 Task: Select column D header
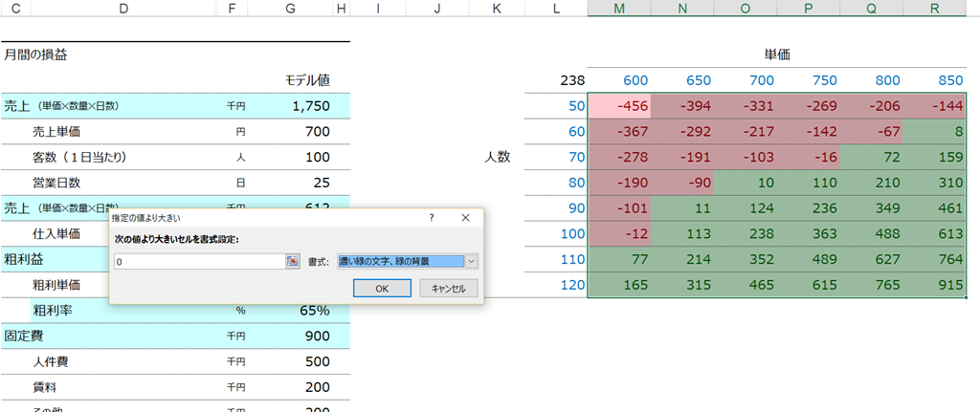[122, 8]
